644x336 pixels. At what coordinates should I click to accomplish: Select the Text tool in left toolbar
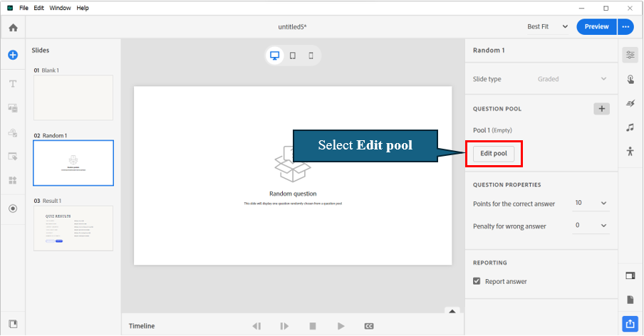13,83
